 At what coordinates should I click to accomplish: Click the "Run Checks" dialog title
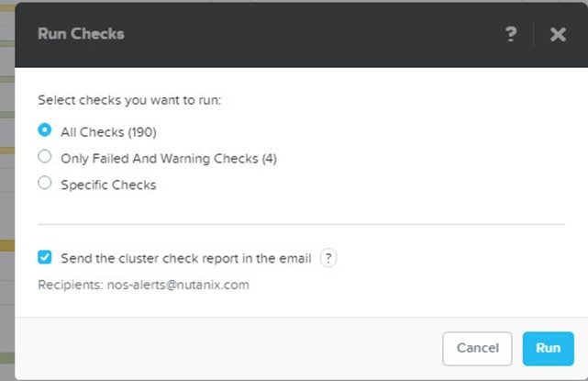point(81,34)
